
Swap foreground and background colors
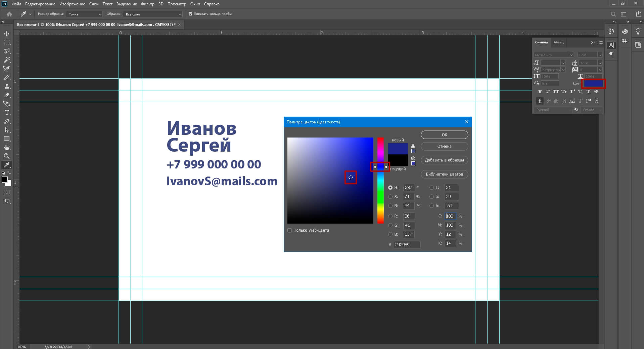[9, 173]
